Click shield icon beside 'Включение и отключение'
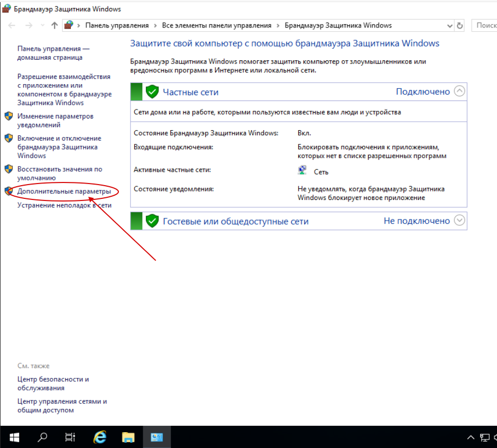 tap(9, 138)
